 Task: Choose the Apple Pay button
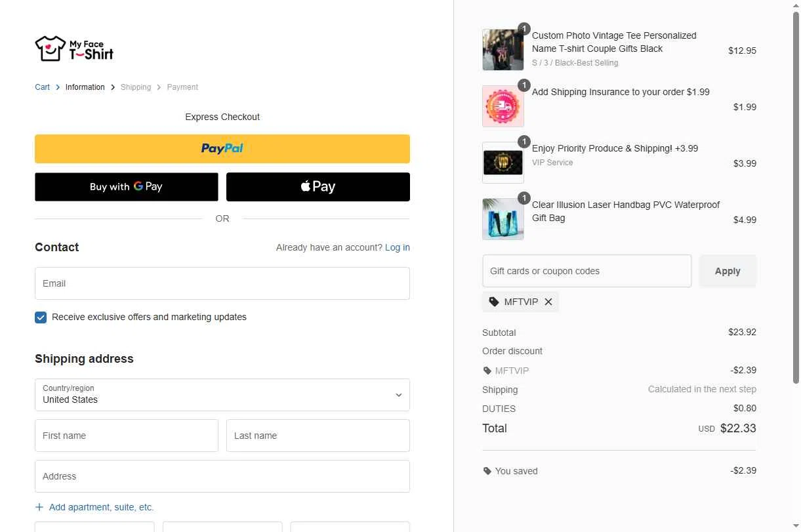318,187
